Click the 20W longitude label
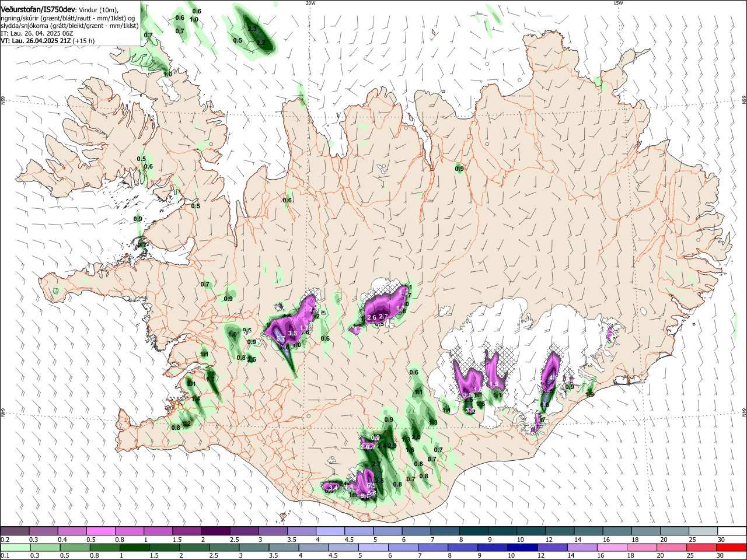This screenshot has height=560, width=747. 310,3
